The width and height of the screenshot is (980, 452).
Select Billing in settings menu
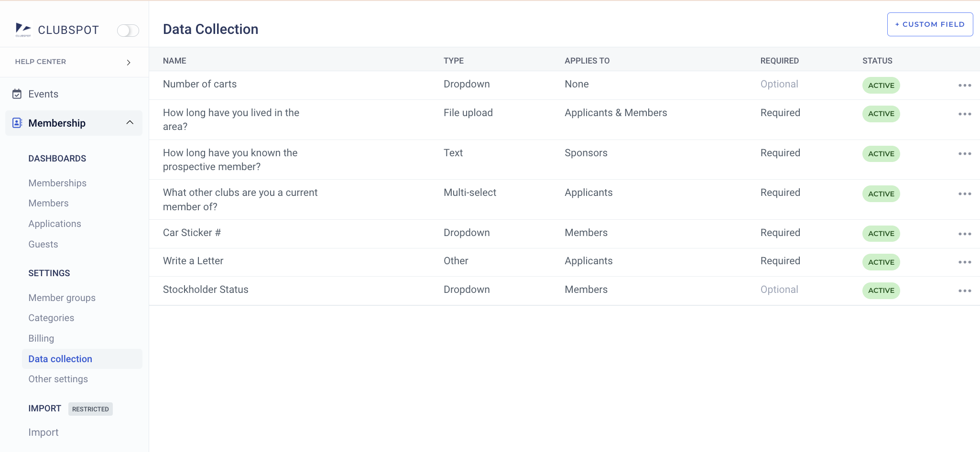click(41, 338)
